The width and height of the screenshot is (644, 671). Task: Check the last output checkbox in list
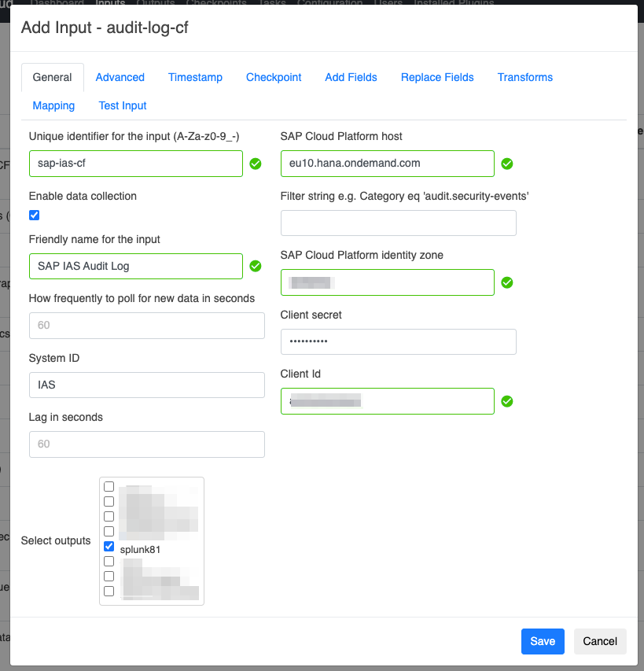[109, 591]
